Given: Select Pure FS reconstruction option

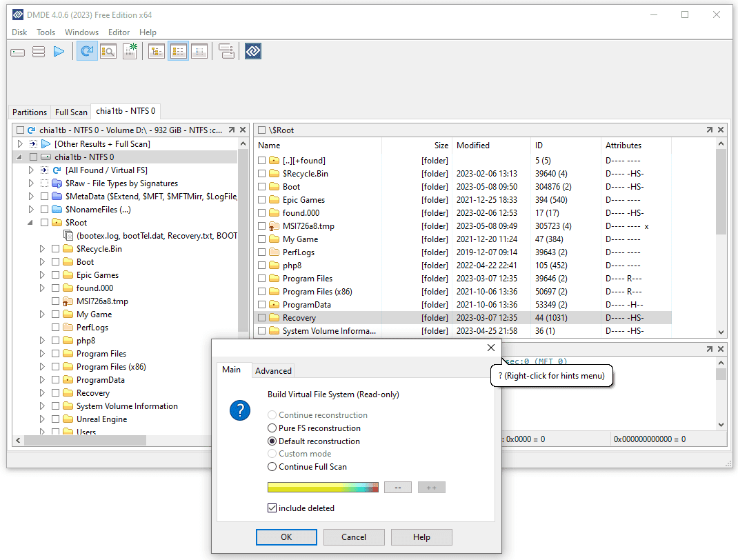Looking at the screenshot, I should pyautogui.click(x=272, y=428).
